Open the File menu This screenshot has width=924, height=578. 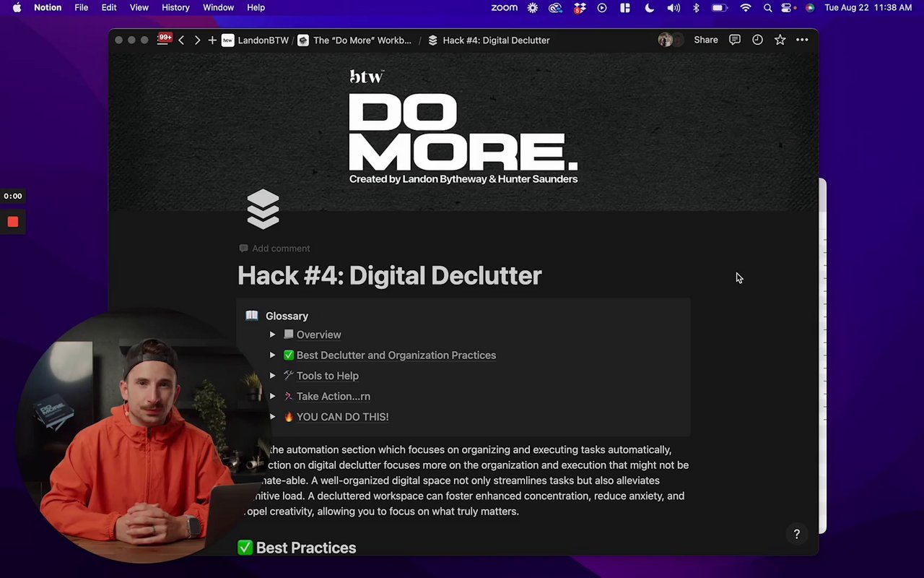click(82, 7)
